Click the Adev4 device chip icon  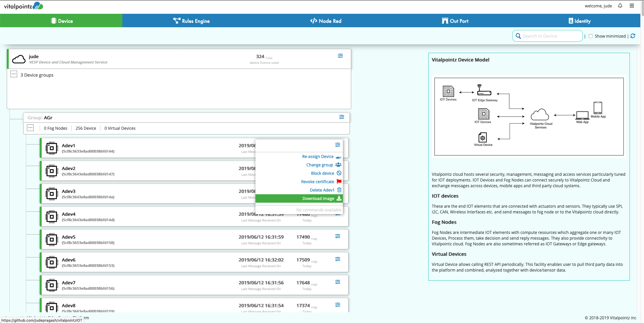tap(51, 216)
